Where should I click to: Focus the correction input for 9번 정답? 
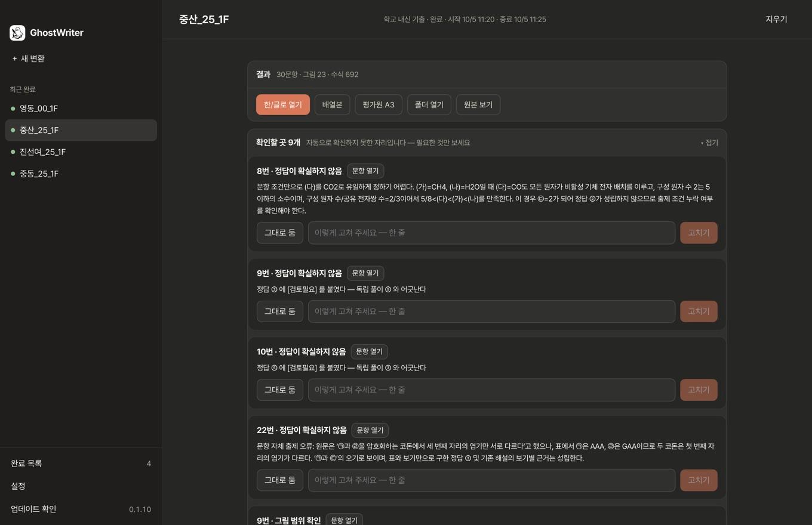click(x=491, y=311)
